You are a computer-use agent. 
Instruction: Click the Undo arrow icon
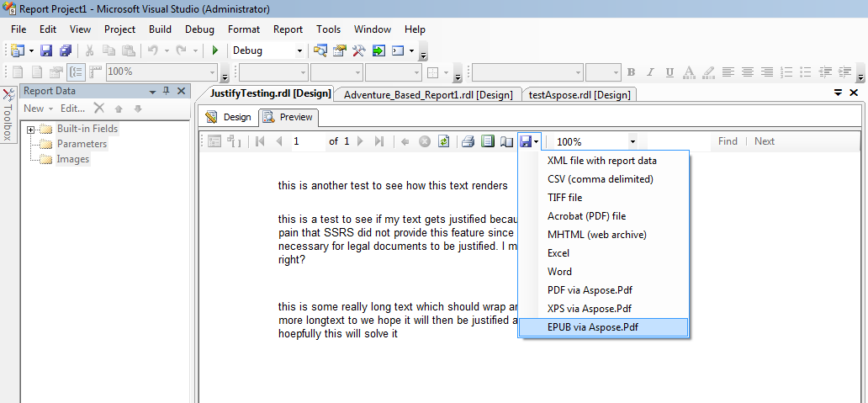(153, 50)
